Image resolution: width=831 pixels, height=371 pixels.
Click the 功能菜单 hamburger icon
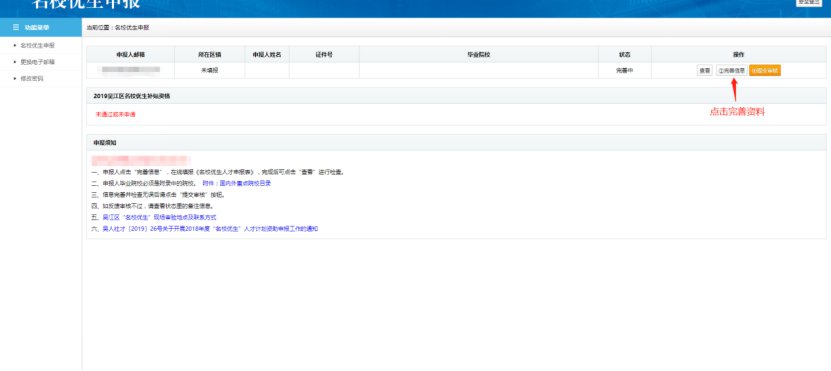16,28
